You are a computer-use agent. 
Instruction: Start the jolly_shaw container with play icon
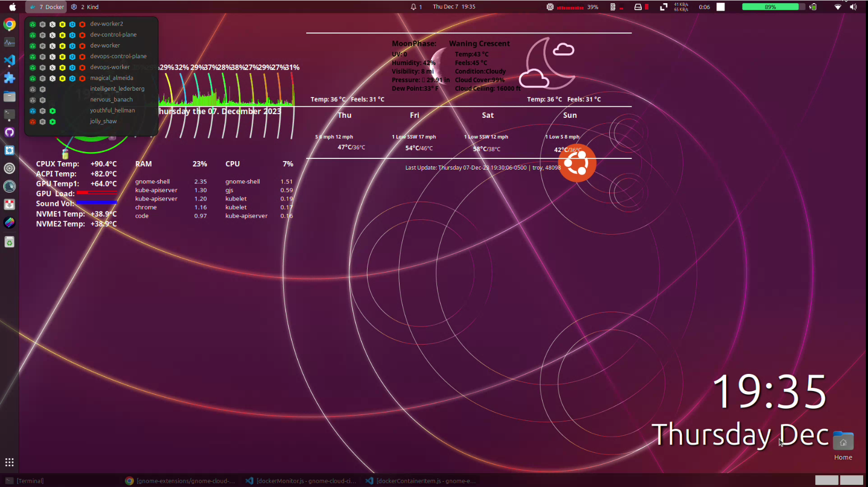pyautogui.click(x=52, y=122)
